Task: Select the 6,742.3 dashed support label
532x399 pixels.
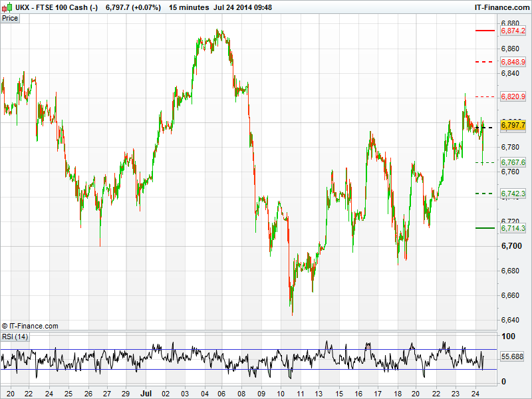Action: point(513,194)
